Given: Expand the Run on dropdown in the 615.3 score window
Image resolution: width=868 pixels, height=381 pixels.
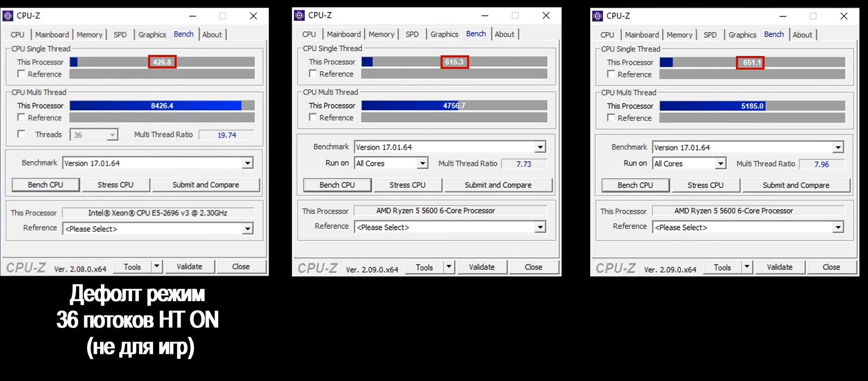Looking at the screenshot, I should pyautogui.click(x=422, y=163).
